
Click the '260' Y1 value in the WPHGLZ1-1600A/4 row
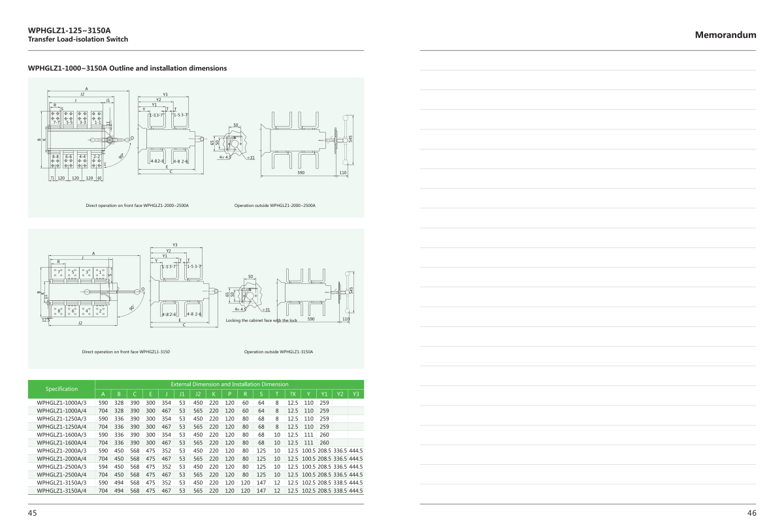click(x=324, y=443)
